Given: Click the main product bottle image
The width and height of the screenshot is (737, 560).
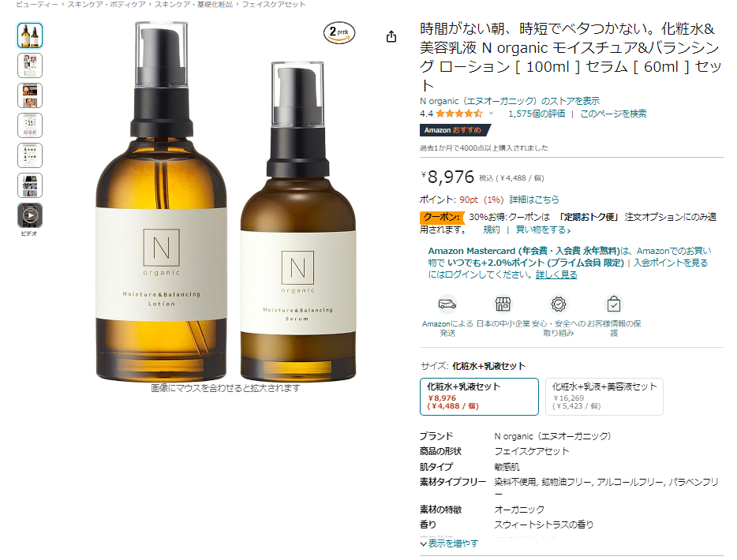Looking at the screenshot, I should pos(226,201).
